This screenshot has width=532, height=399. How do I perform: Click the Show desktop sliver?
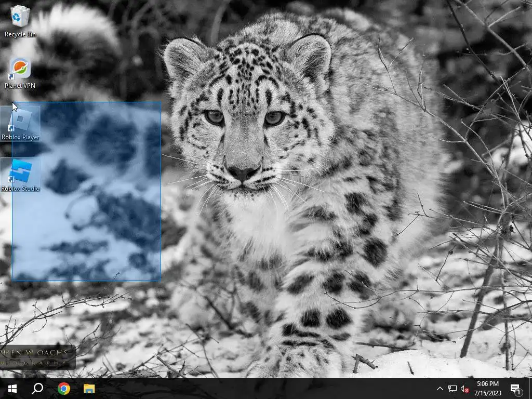coord(530,389)
